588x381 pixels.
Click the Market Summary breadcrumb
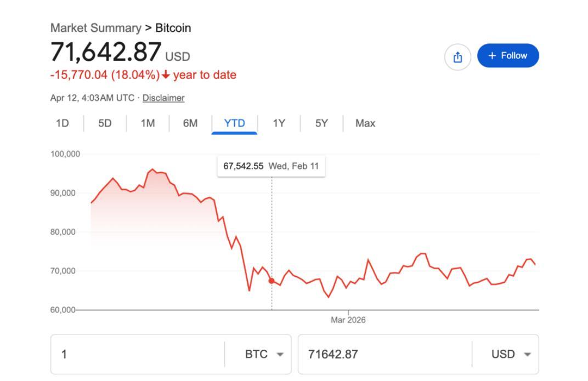pos(96,28)
